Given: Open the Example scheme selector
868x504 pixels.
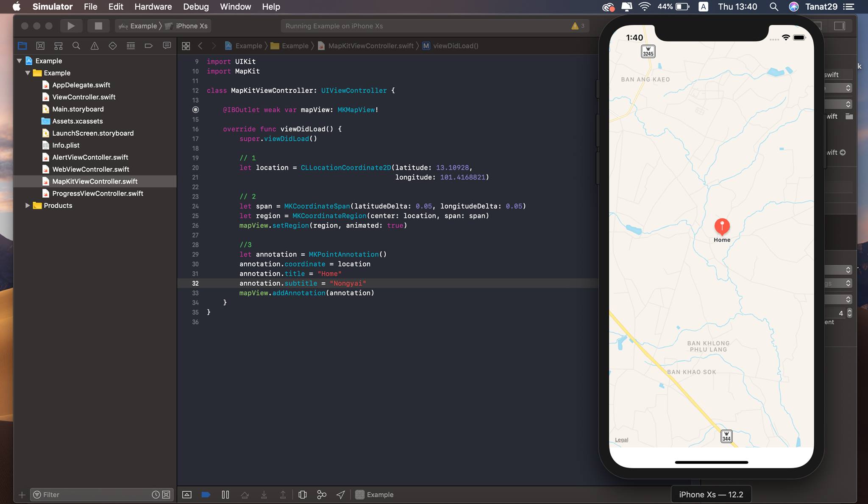Looking at the screenshot, I should click(x=138, y=26).
